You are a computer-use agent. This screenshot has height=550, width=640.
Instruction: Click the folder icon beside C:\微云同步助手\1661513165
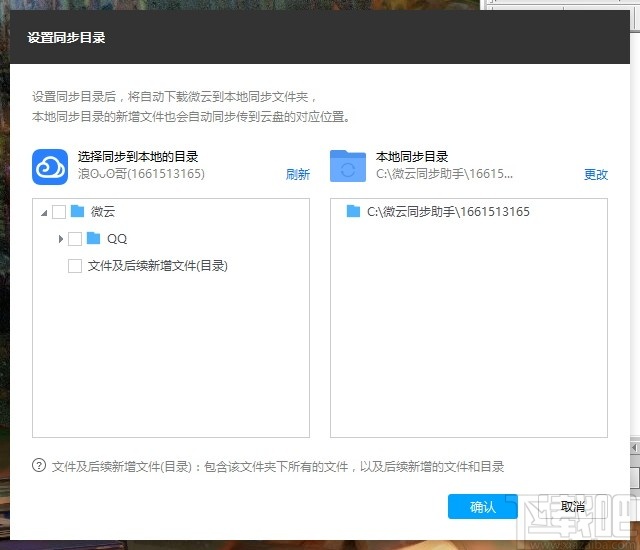[x=353, y=211]
